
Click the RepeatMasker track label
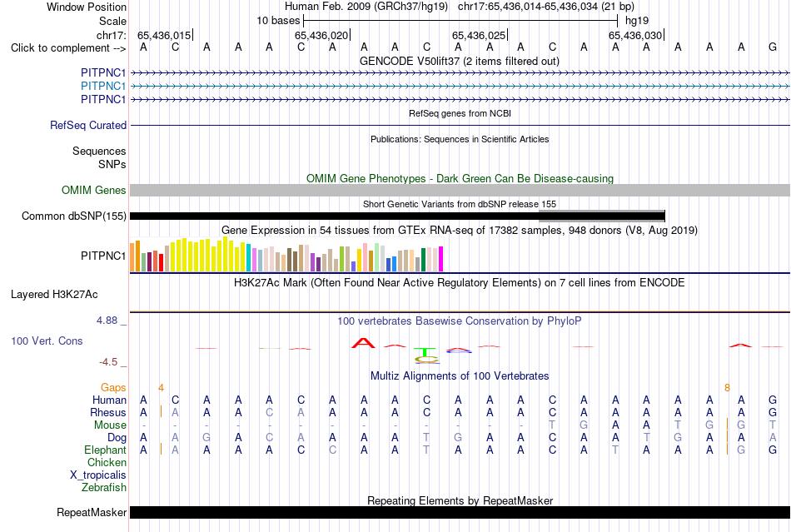pos(92,512)
